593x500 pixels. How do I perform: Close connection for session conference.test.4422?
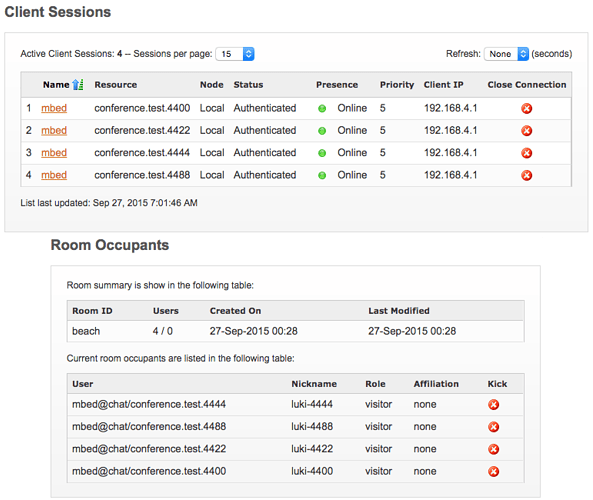tap(526, 131)
